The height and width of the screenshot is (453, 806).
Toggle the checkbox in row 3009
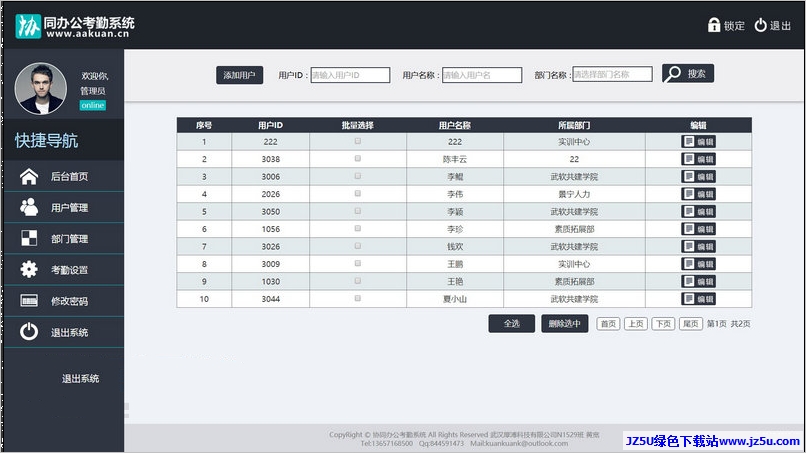pos(358,263)
